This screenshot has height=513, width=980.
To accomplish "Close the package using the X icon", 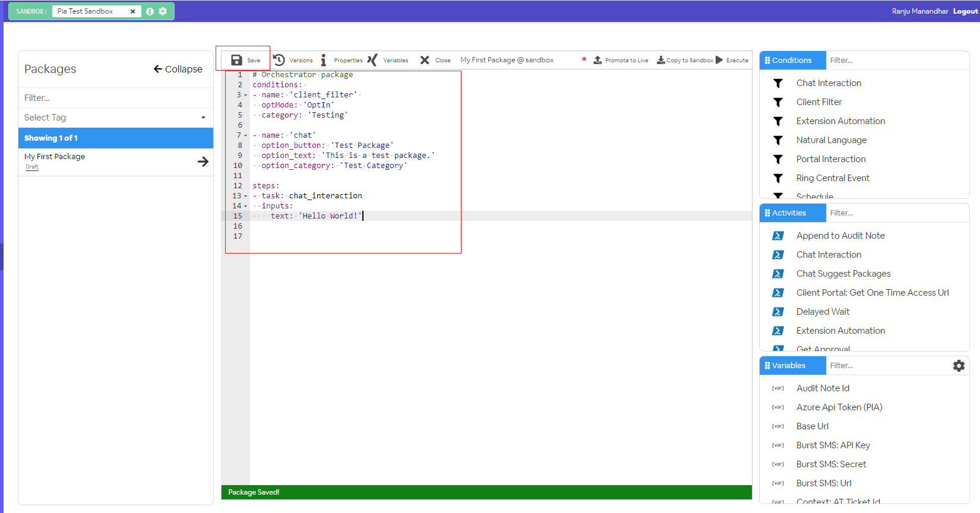I will (425, 60).
